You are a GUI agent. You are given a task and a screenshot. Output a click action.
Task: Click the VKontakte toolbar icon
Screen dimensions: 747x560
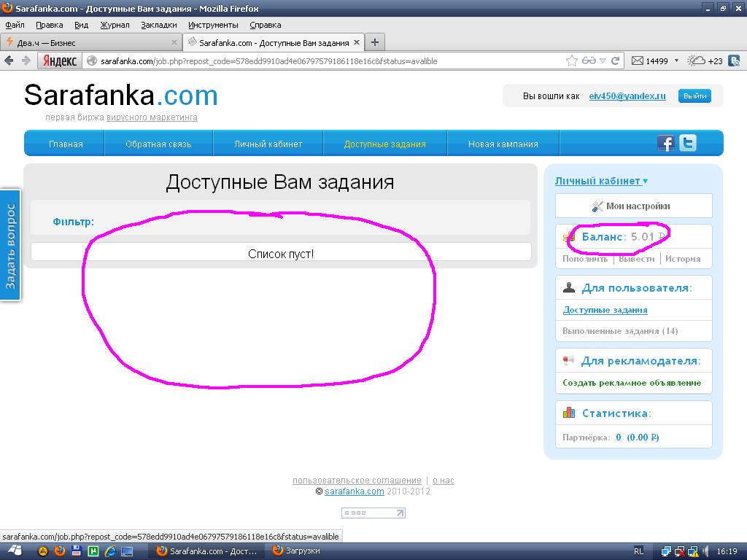tap(735, 61)
